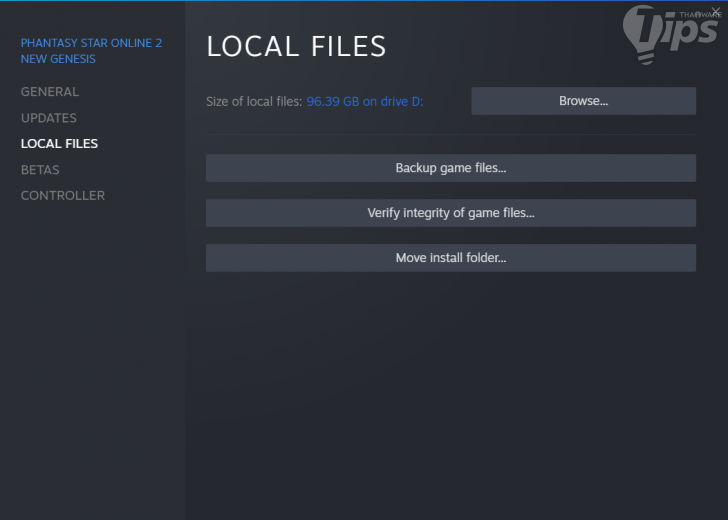Switch to the Updates tab
The image size is (728, 520).
pyautogui.click(x=49, y=118)
